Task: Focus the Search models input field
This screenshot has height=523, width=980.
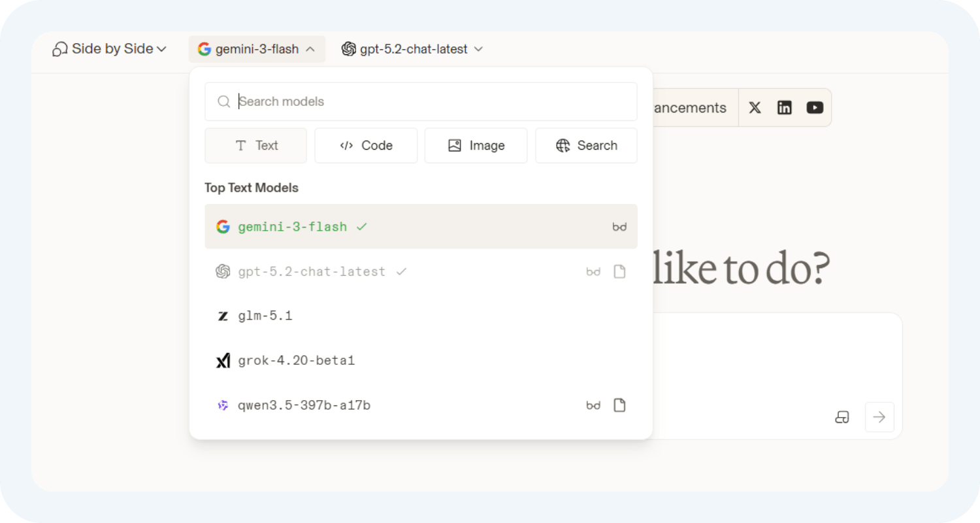Action: (x=421, y=101)
